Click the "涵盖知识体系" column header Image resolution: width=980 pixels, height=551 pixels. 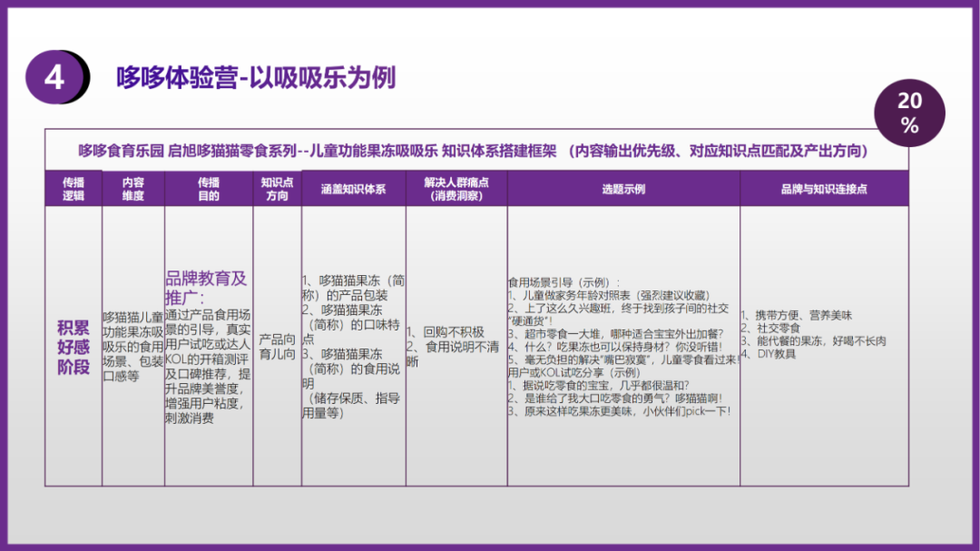353,189
